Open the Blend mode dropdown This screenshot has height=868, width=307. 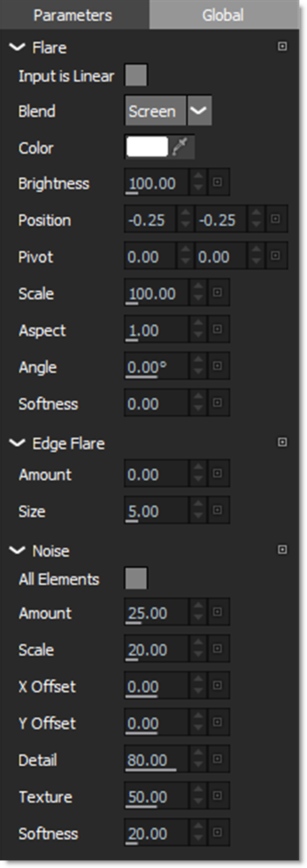coord(199,111)
